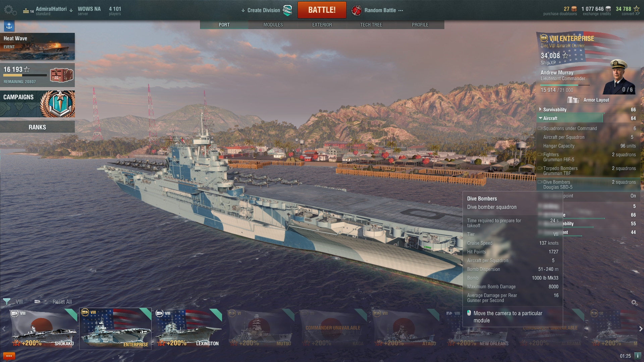Image resolution: width=644 pixels, height=362 pixels.
Task: Click the anchor port icon
Action: coord(9,25)
